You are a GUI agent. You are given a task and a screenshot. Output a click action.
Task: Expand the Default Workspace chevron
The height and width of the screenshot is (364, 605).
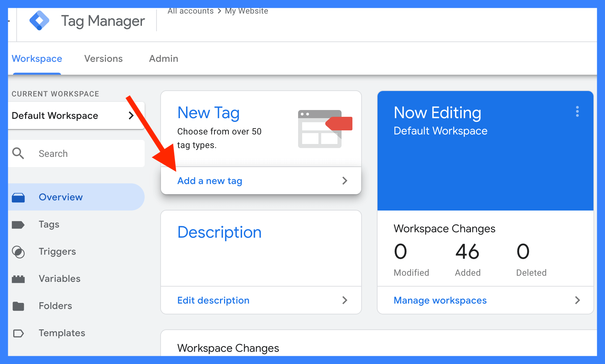[x=132, y=115]
